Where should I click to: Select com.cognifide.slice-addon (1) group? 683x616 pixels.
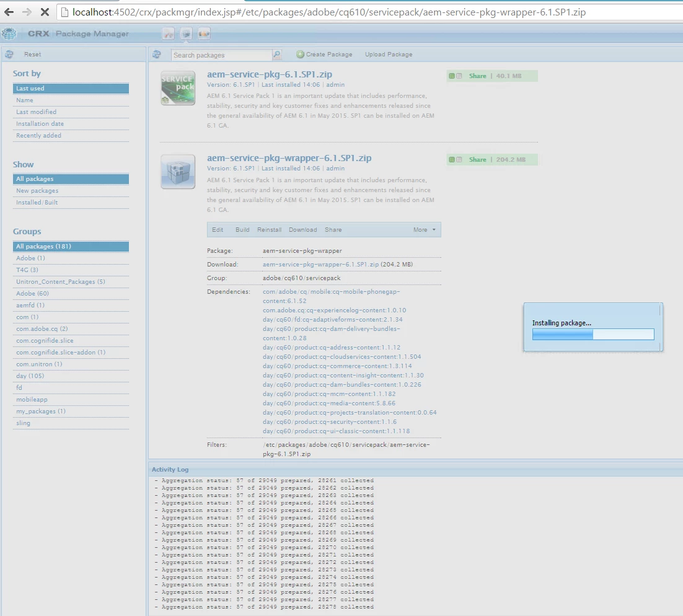point(71,353)
